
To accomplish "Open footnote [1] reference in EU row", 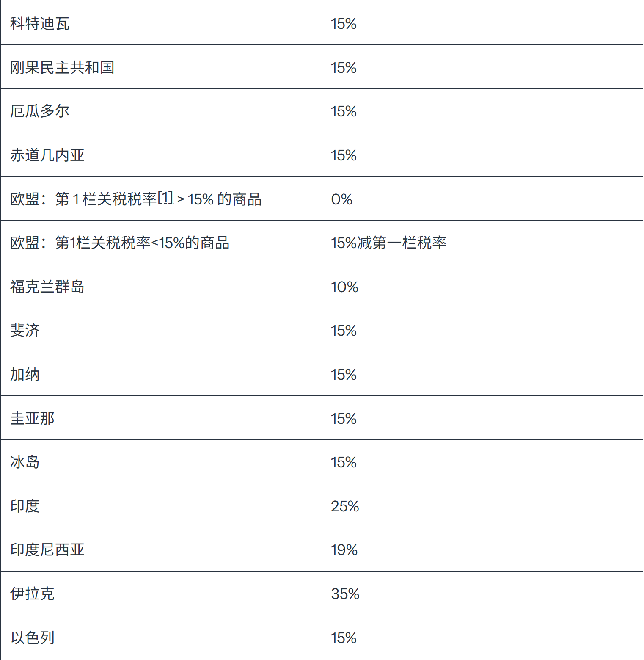I will click(165, 197).
